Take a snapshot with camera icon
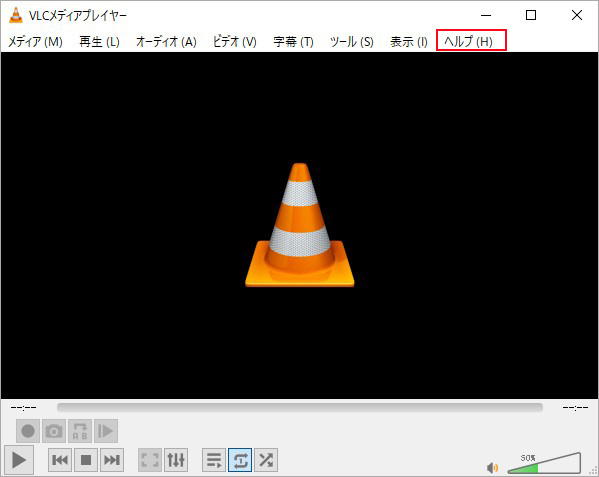 (x=54, y=431)
